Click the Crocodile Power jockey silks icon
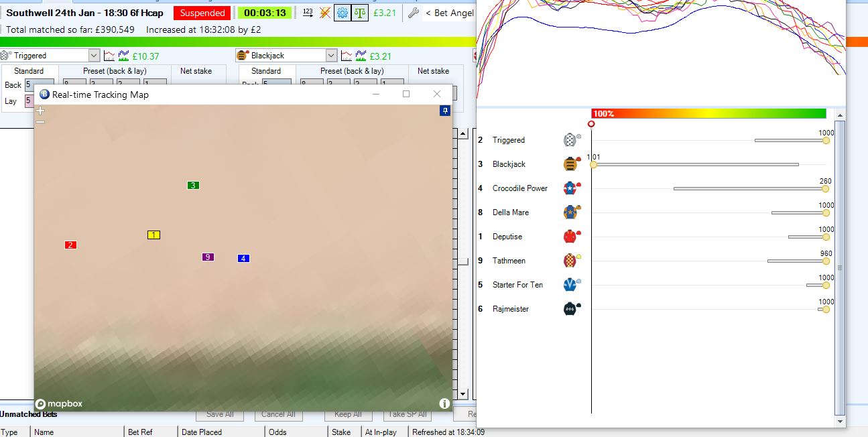Viewport: 868px width, 437px height. (x=570, y=188)
